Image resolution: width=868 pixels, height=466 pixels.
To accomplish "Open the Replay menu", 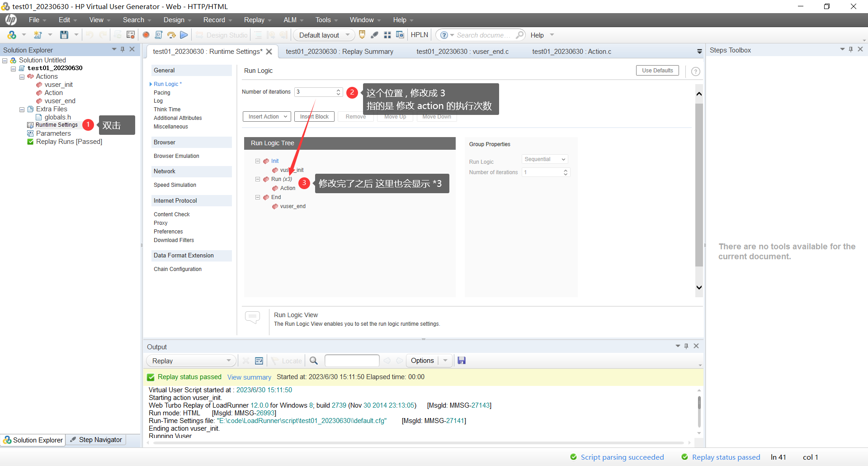I will coord(257,20).
